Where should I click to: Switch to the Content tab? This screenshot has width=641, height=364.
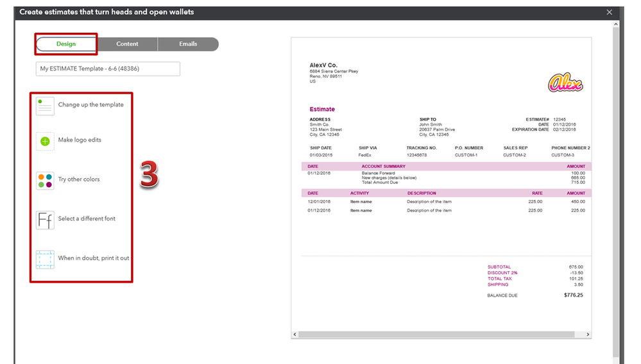[127, 44]
